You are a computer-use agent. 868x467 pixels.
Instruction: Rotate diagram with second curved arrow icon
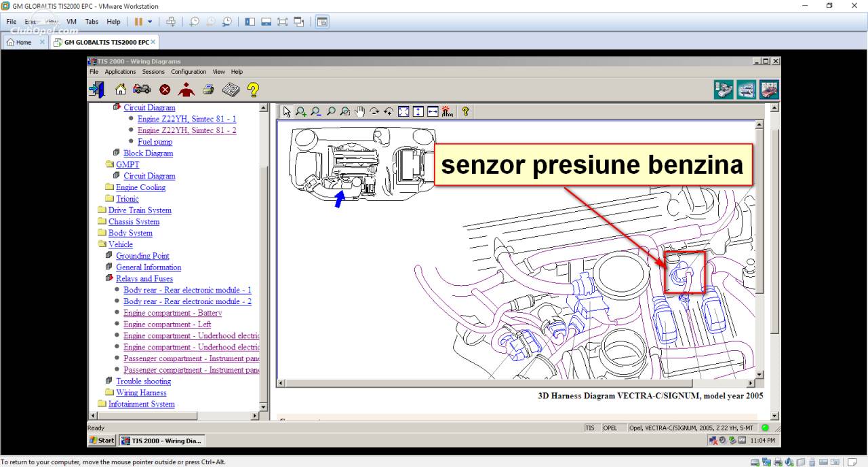tap(389, 111)
